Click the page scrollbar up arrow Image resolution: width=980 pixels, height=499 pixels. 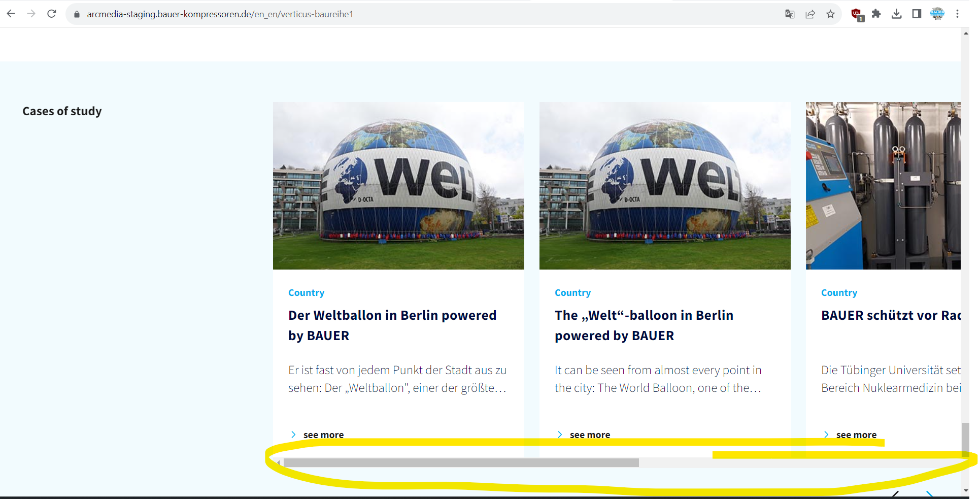tap(965, 34)
